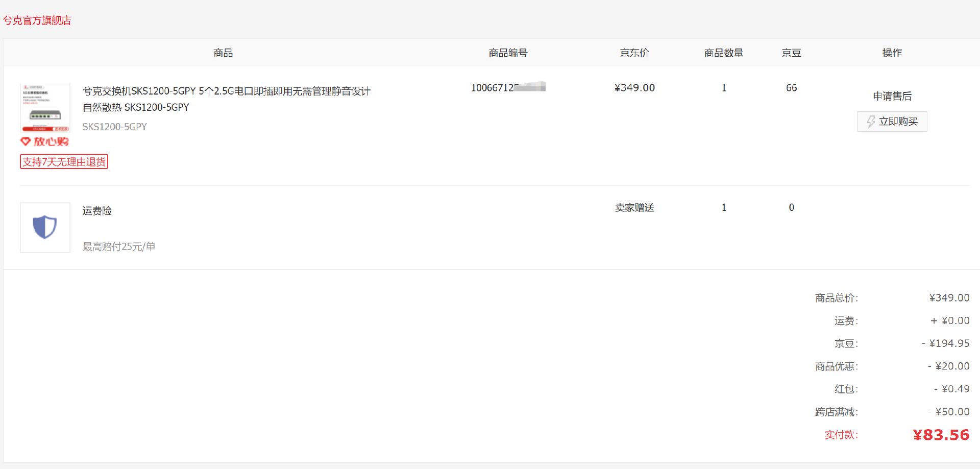The width and height of the screenshot is (980, 469).
Task: Click the 运费险 item title
Action: (x=97, y=211)
